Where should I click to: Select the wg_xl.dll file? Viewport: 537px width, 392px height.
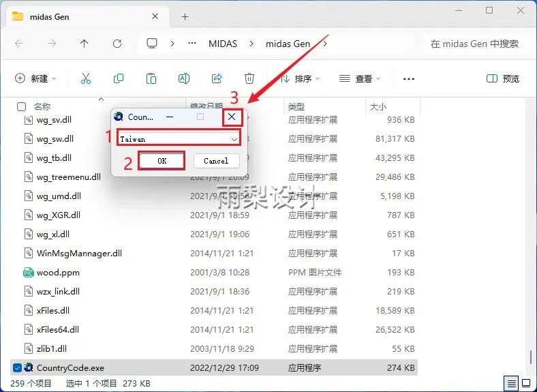[x=53, y=235]
